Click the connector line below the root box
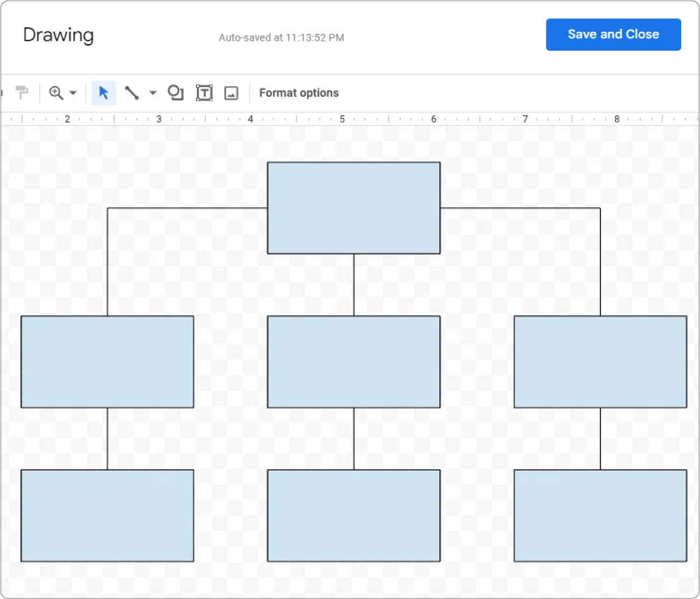This screenshot has height=599, width=700. 353,284
